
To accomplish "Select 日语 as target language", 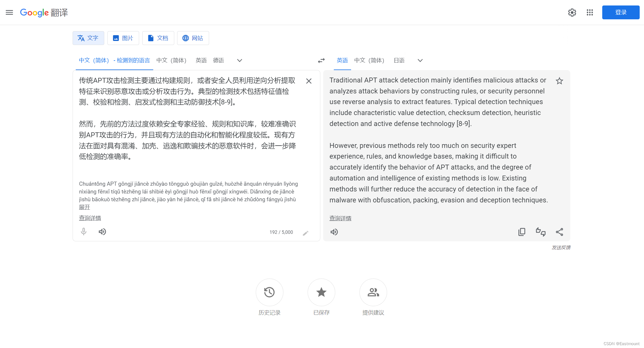I will [x=399, y=61].
